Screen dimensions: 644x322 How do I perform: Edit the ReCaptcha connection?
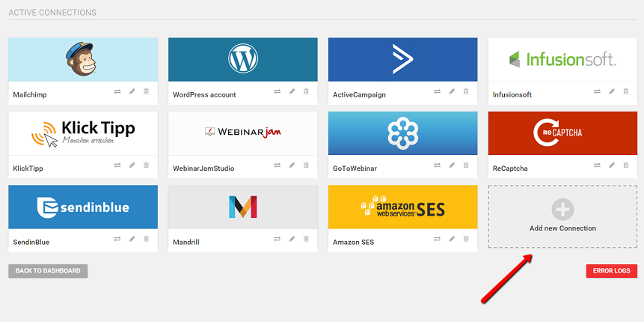(612, 165)
